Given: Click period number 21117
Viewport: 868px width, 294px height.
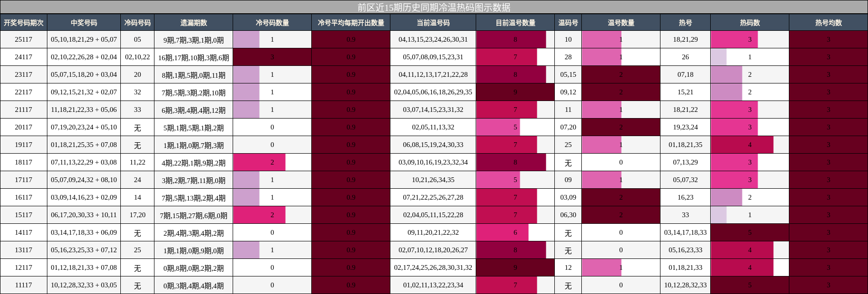Looking at the screenshot, I should [24, 110].
